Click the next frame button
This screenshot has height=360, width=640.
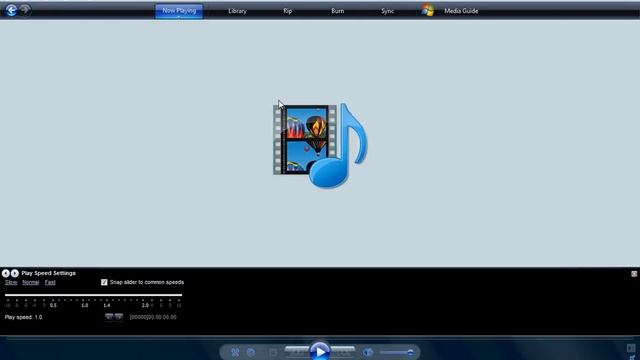point(118,317)
